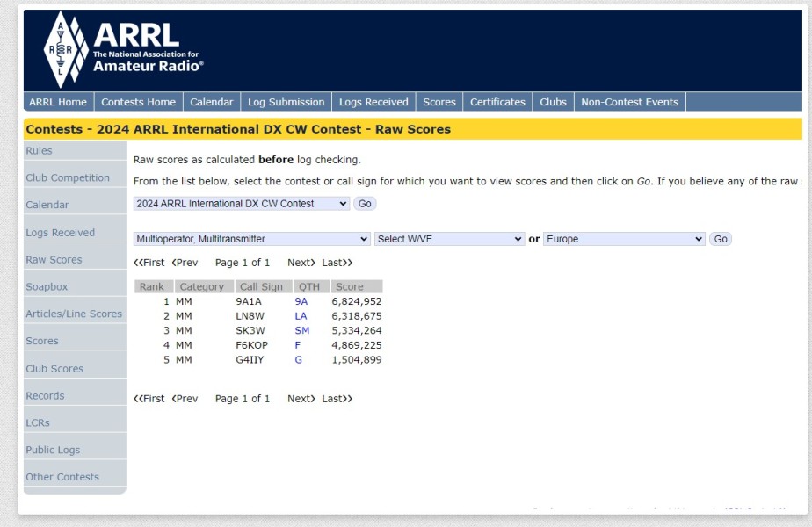Open Soapbox in the sidebar
Screen dimensions: 812x527
[47, 286]
